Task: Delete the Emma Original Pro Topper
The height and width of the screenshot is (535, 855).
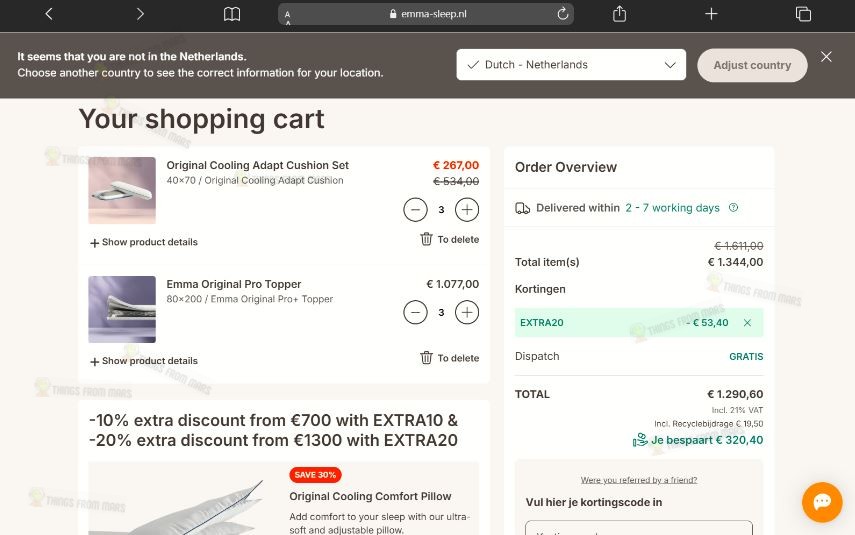Action: click(449, 358)
